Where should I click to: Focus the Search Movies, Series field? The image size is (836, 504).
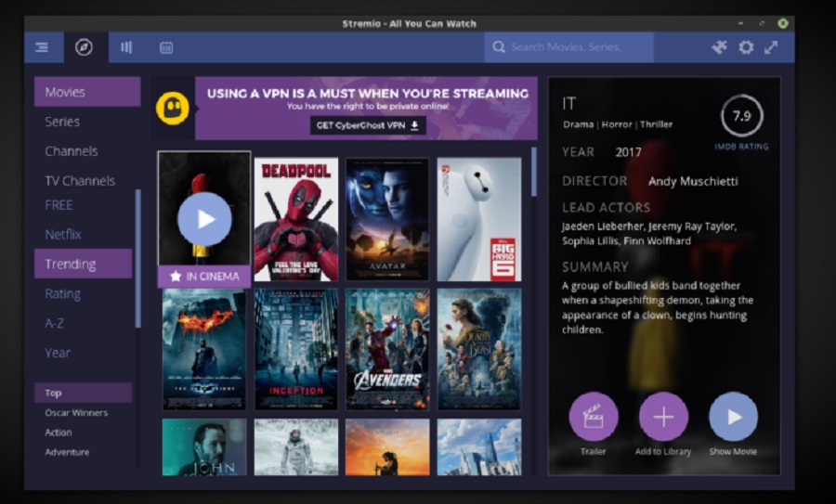click(568, 47)
